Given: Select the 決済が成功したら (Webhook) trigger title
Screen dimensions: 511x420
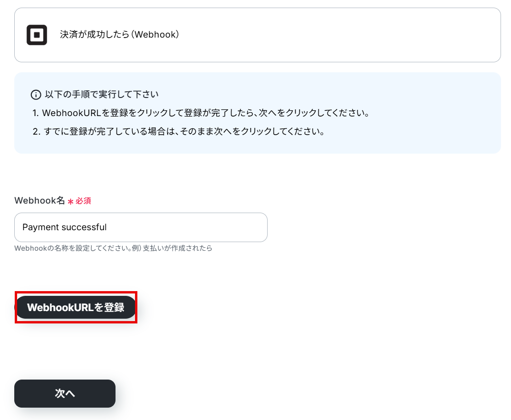Looking at the screenshot, I should 119,35.
